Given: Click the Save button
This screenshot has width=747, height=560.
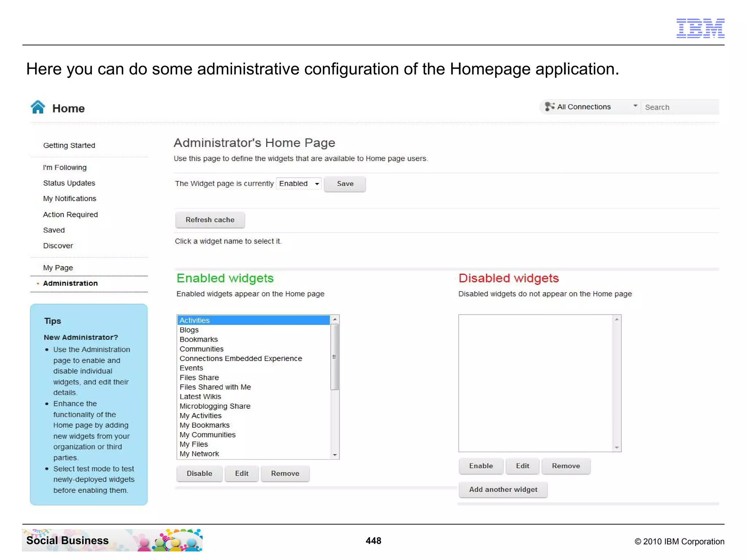Looking at the screenshot, I should click(345, 184).
